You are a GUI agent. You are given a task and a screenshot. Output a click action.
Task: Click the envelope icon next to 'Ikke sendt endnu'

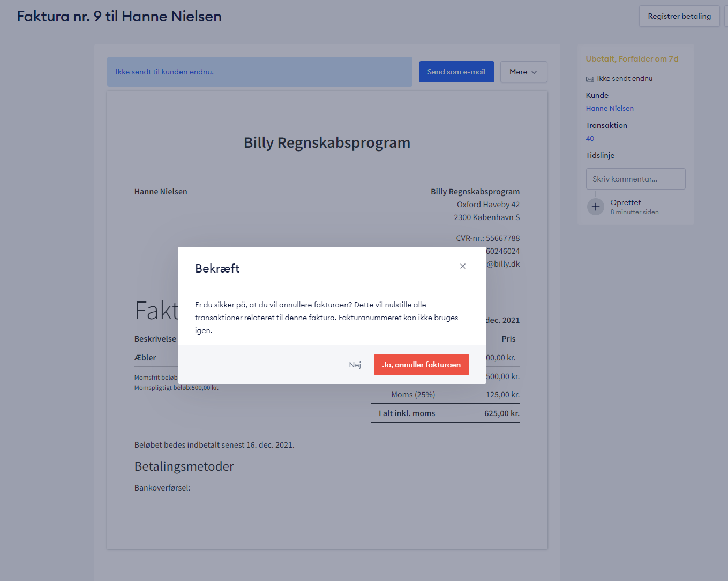590,79
